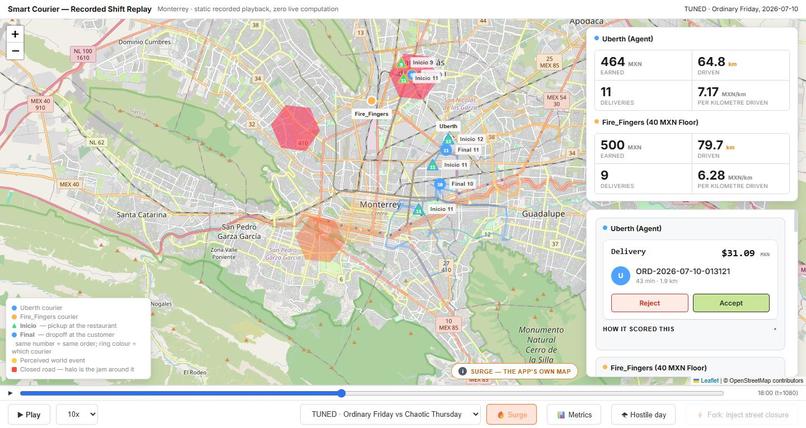Accept the $31.09 delivery offer
Viewport: 806px width, 428px height.
pyautogui.click(x=731, y=303)
